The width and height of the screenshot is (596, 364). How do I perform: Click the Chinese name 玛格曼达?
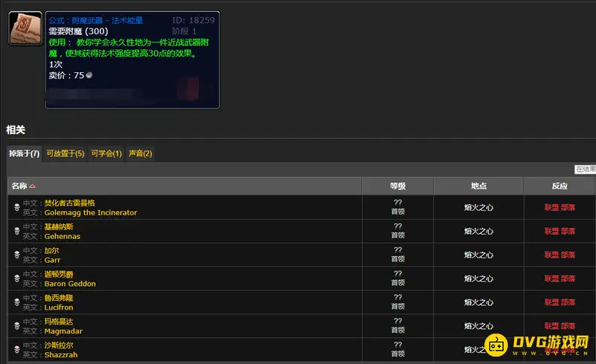pyautogui.click(x=59, y=322)
